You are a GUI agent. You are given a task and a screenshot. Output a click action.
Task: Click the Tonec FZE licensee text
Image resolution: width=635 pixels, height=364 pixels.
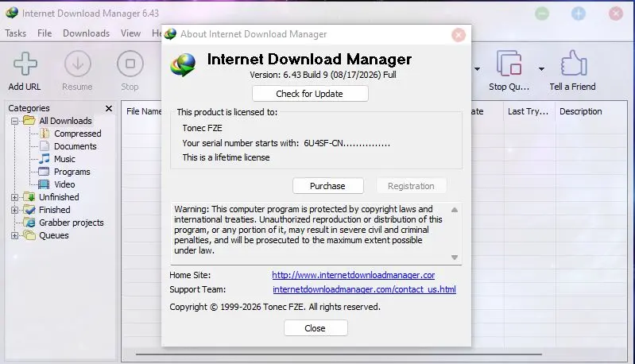click(x=202, y=128)
